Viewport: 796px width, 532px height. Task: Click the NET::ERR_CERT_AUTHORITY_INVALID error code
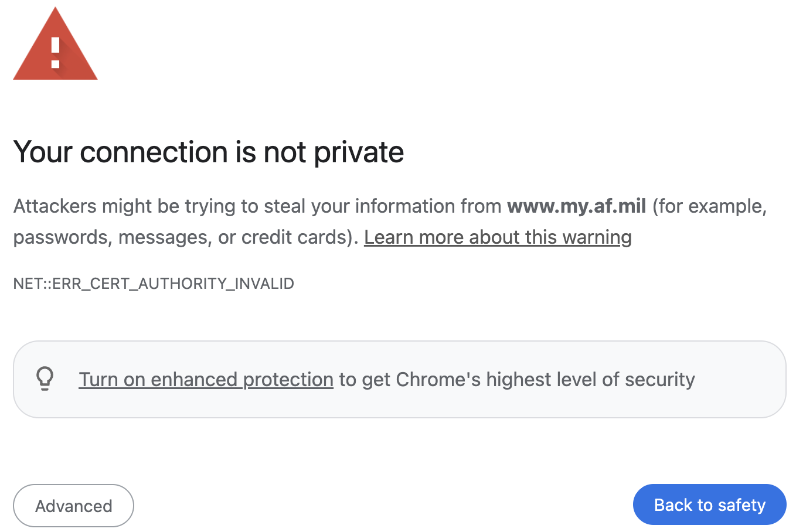point(154,284)
